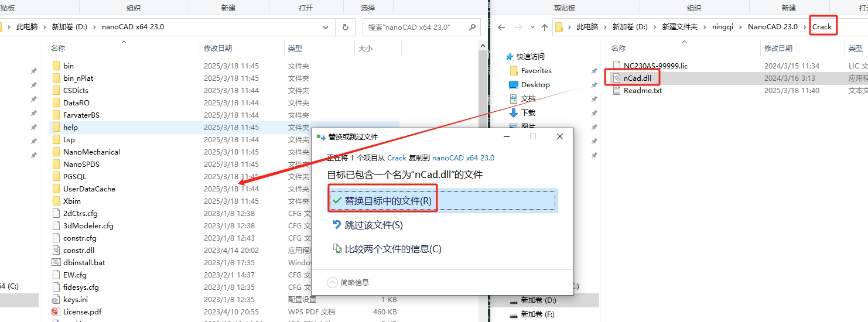
Task: Select the fidesys.cfg file name
Action: (x=81, y=287)
